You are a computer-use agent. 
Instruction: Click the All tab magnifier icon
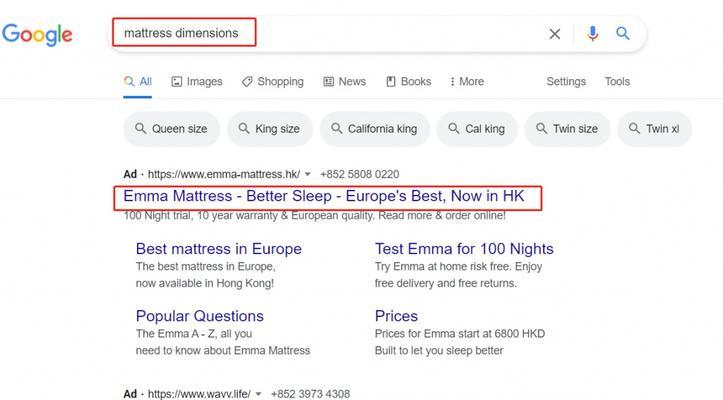click(x=129, y=82)
